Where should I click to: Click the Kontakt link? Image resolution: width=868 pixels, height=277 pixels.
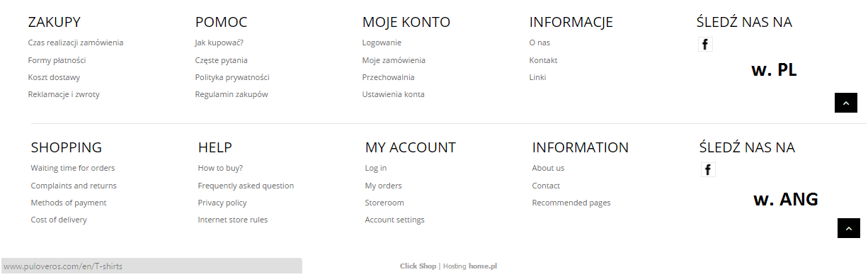(543, 60)
